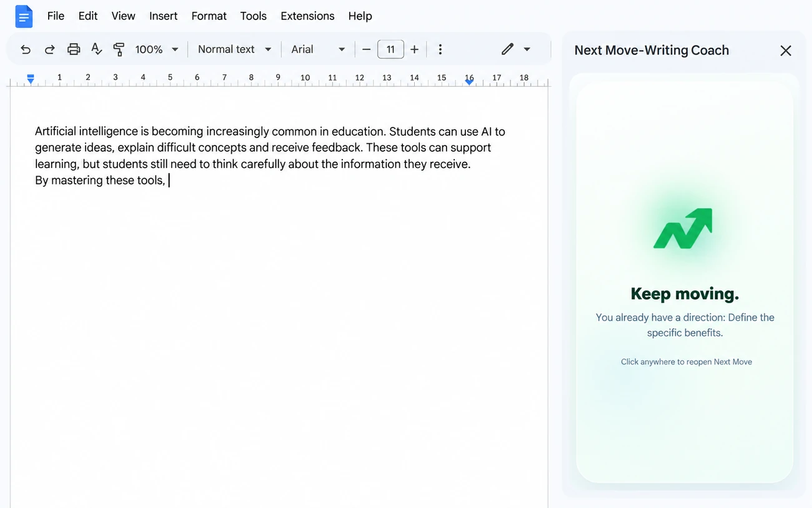
Task: Click the font size field showing 11
Action: 390,49
